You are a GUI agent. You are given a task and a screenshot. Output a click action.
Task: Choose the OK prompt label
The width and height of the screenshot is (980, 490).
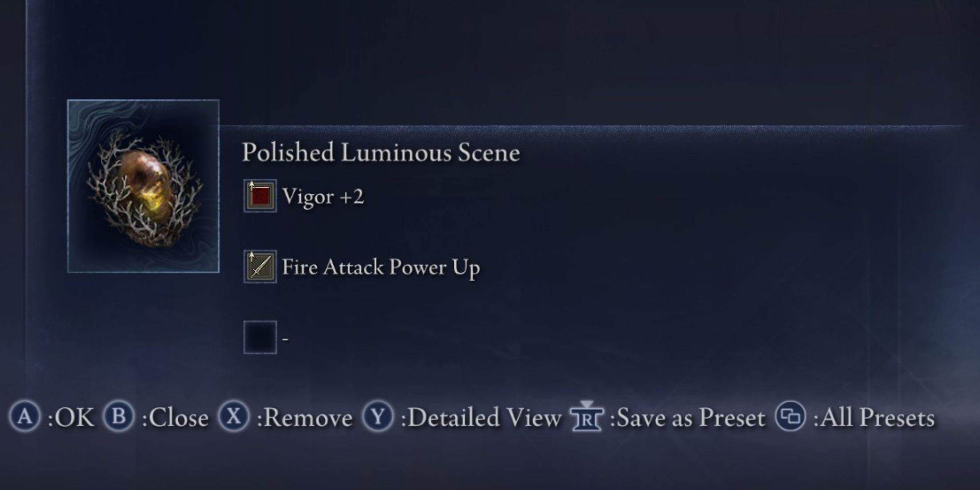(71, 418)
